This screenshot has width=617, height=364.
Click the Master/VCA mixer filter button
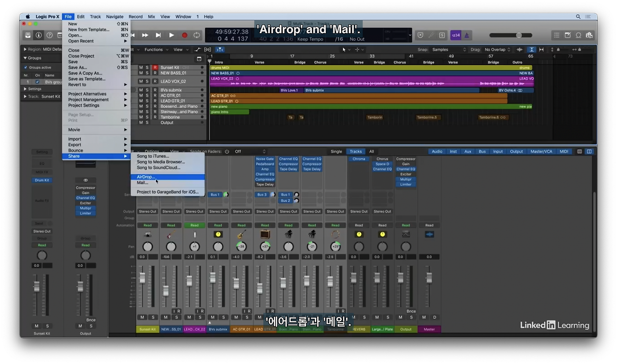(541, 152)
